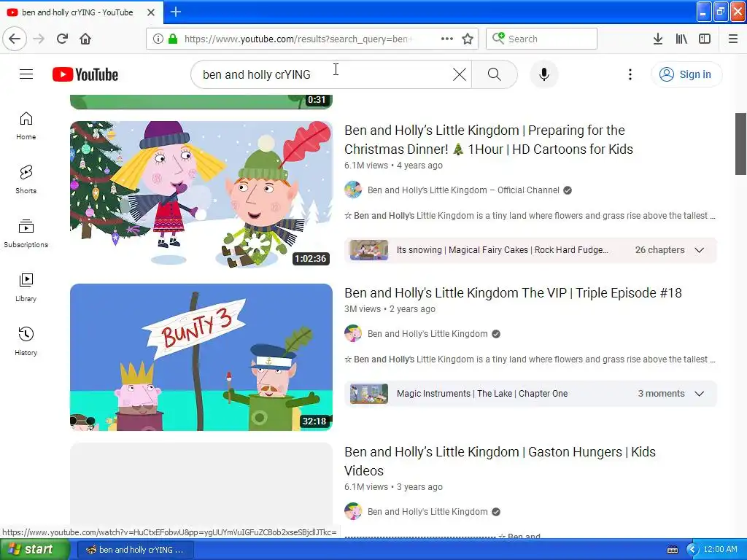Expand system tray with arrow icon
Viewport: 747px width, 560px height.
tap(692, 550)
